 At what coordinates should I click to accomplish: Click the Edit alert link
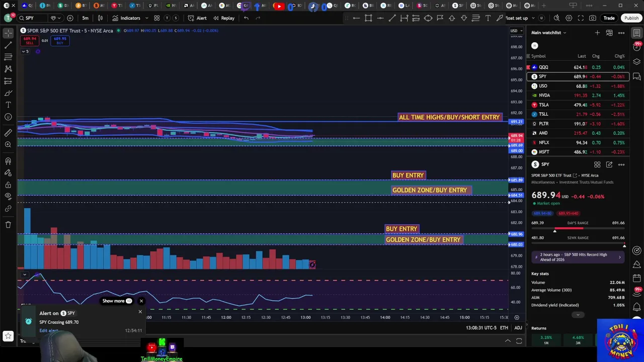tap(49, 331)
